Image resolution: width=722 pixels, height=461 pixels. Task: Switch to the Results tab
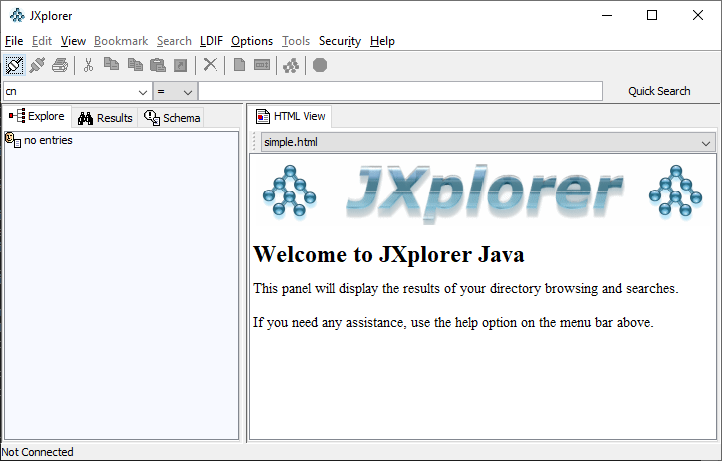click(x=105, y=118)
